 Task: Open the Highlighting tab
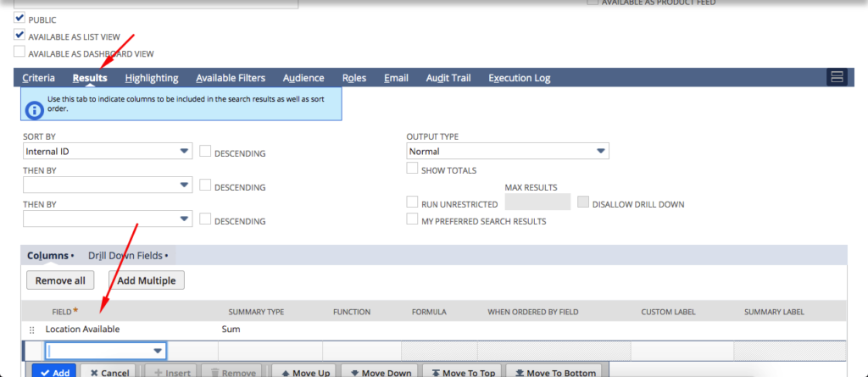152,78
